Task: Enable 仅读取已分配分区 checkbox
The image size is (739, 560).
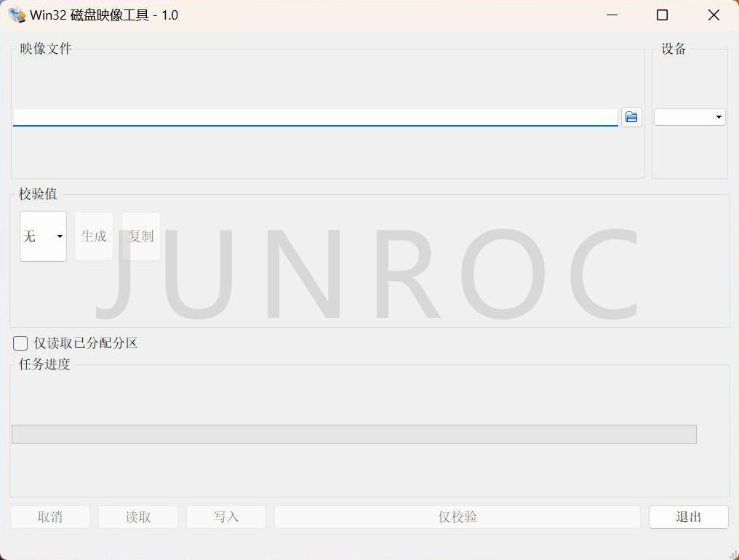Action: coord(20,343)
